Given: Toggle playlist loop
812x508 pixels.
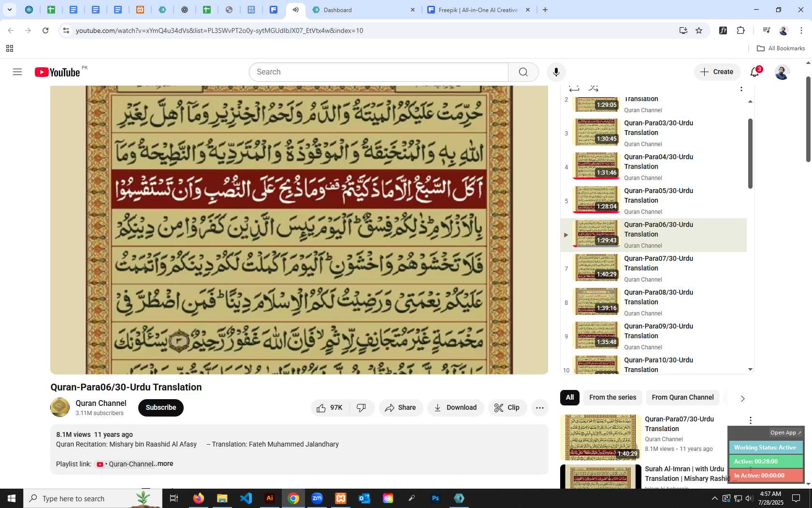Looking at the screenshot, I should tap(574, 89).
